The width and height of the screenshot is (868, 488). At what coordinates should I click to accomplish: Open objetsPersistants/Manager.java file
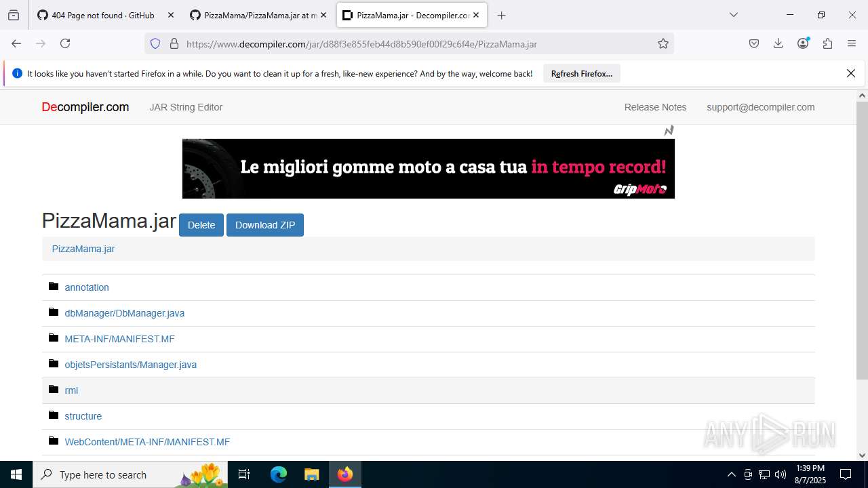131,365
